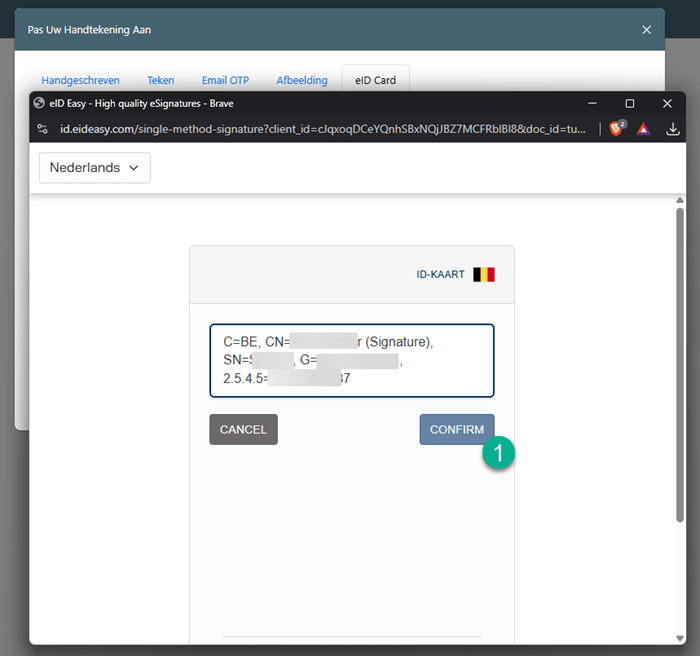Go to the Afbeelding tab
Screen dimensions: 700x656
(x=301, y=80)
